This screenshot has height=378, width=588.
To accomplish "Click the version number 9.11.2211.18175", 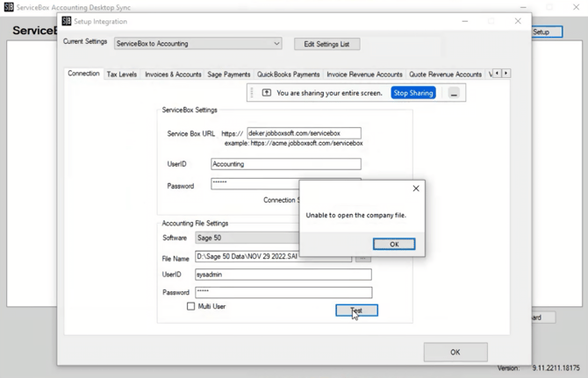I will 556,367.
